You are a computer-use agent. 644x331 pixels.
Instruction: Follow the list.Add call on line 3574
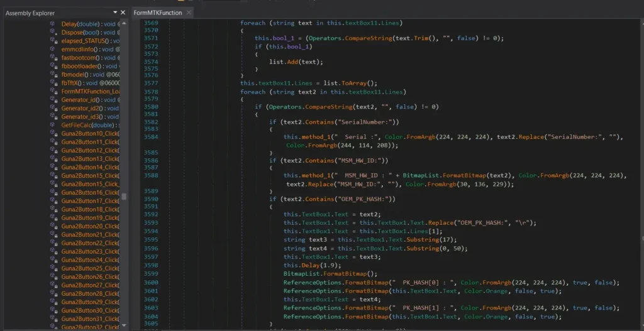point(294,62)
